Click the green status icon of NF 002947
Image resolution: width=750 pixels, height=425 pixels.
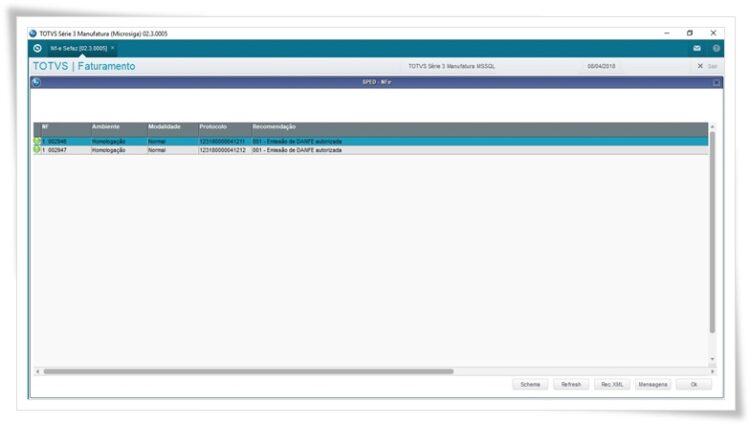pyautogui.click(x=37, y=150)
